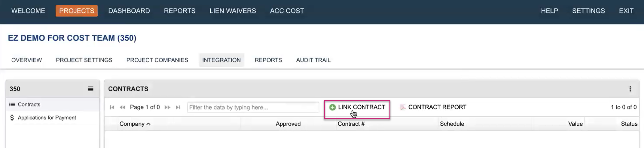Select Contracts in the left sidebar
The height and width of the screenshot is (148, 644).
(29, 105)
